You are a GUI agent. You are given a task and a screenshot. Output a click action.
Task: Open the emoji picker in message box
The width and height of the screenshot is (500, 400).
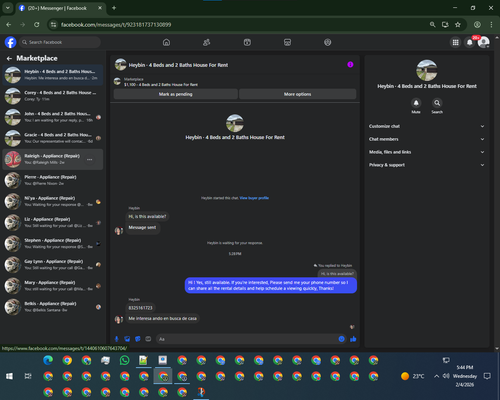tap(341, 339)
